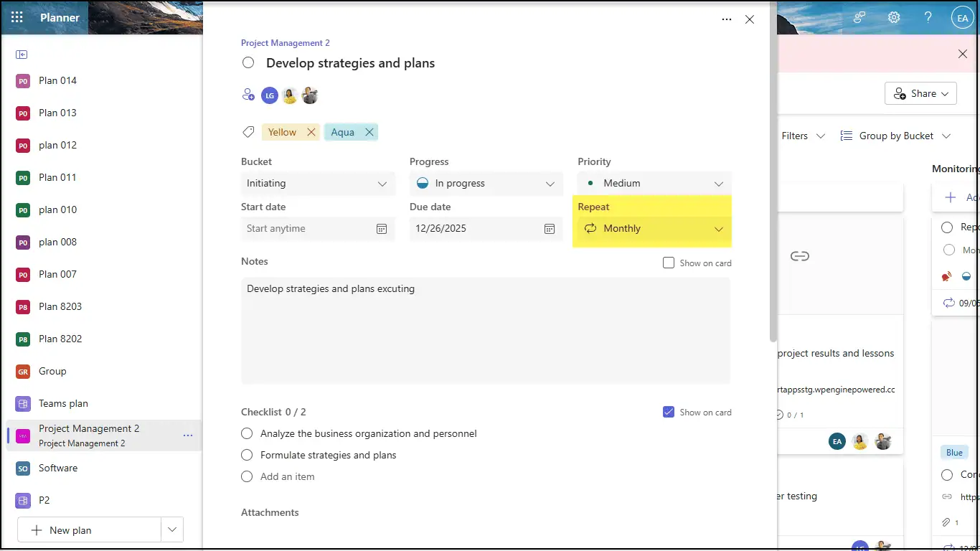Viewport: 980px width, 551px height.
Task: Edit the task title Develop strategies and plans
Action: point(350,63)
